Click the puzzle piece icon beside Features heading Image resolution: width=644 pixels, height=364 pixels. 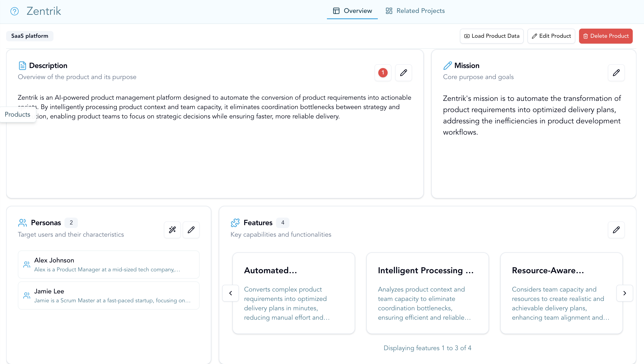(235, 223)
